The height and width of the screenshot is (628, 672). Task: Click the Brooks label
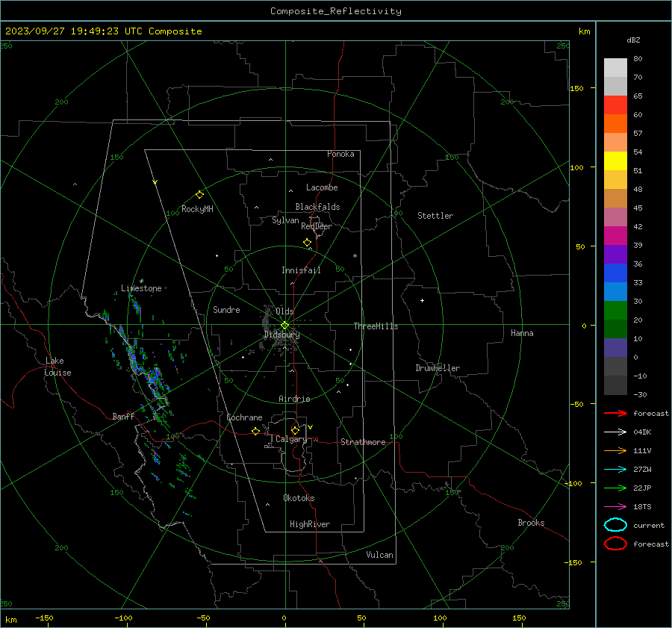click(x=531, y=523)
